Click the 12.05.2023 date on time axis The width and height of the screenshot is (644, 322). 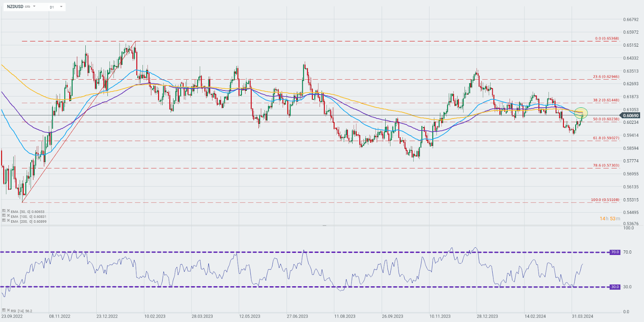point(250,316)
